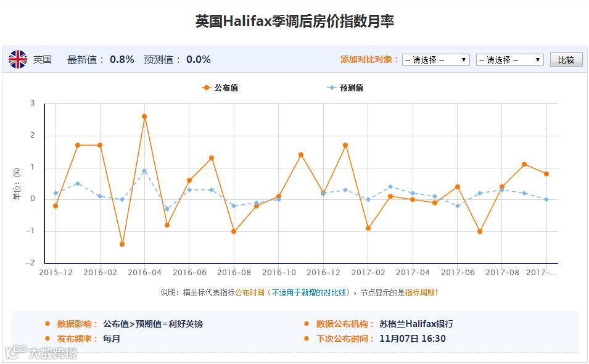
Task: Click the 数据公布机构 label
Action: [345, 324]
